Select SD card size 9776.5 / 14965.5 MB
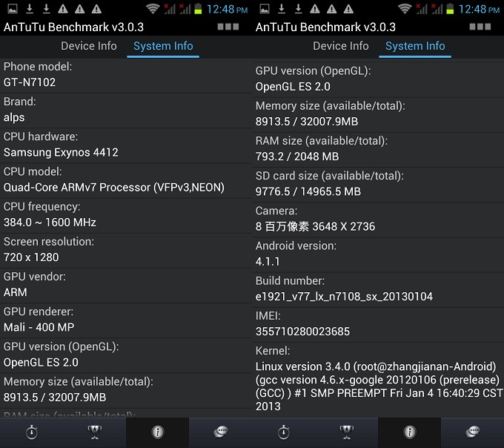The height and width of the screenshot is (448, 504). click(308, 191)
